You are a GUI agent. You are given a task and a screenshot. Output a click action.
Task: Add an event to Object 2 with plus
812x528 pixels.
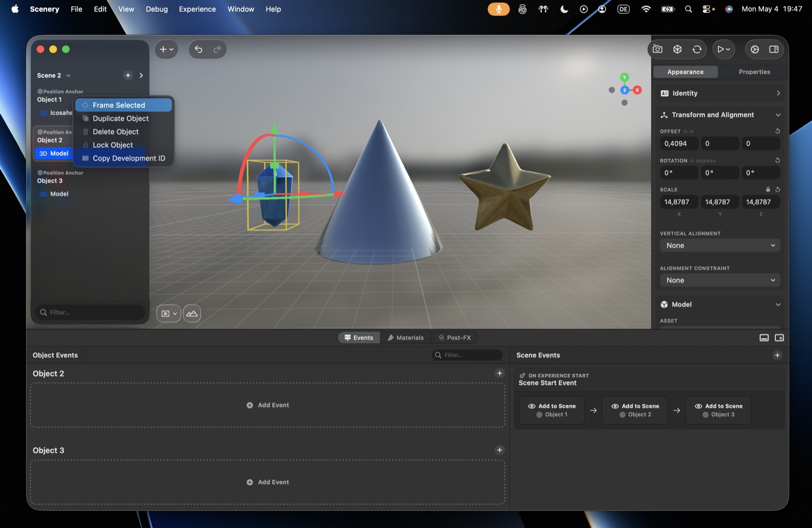tap(500, 373)
